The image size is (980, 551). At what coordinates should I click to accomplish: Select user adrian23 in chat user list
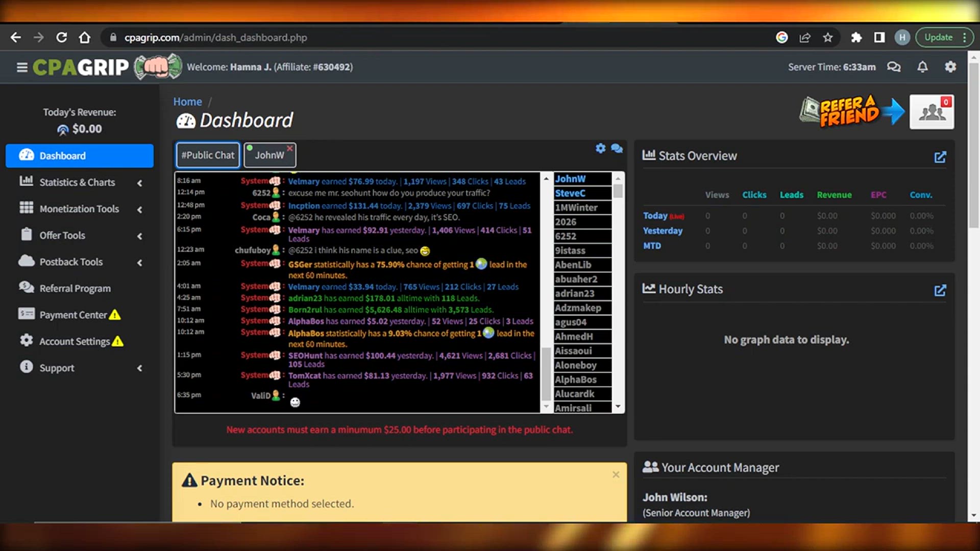pyautogui.click(x=582, y=293)
